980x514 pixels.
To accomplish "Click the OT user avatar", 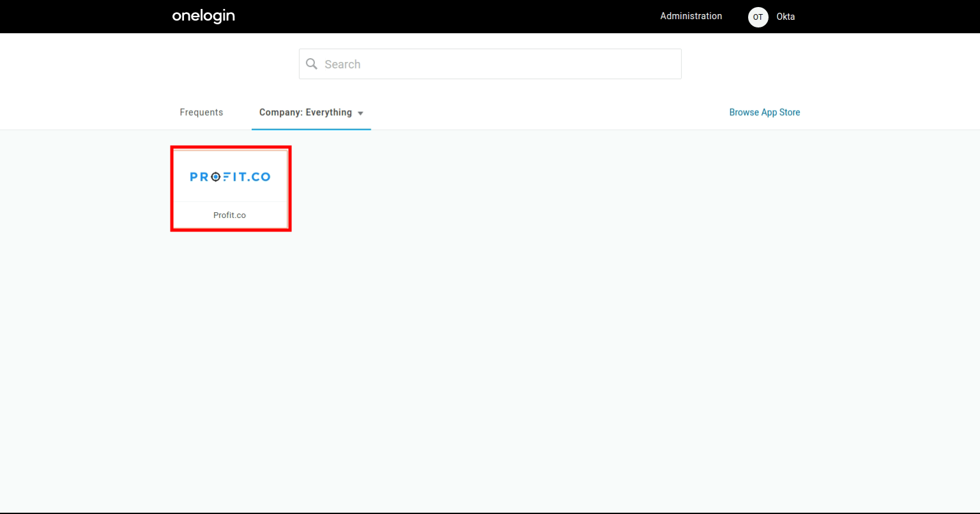I will coord(758,17).
